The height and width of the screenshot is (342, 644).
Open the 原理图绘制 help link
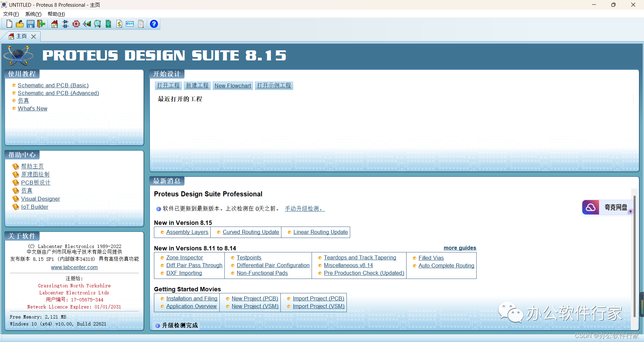(x=35, y=175)
